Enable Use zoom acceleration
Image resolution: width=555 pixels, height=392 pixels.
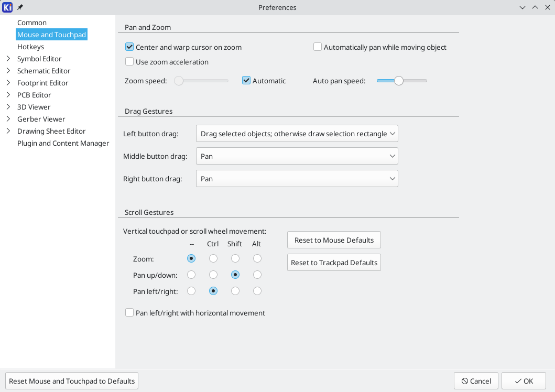click(x=129, y=61)
